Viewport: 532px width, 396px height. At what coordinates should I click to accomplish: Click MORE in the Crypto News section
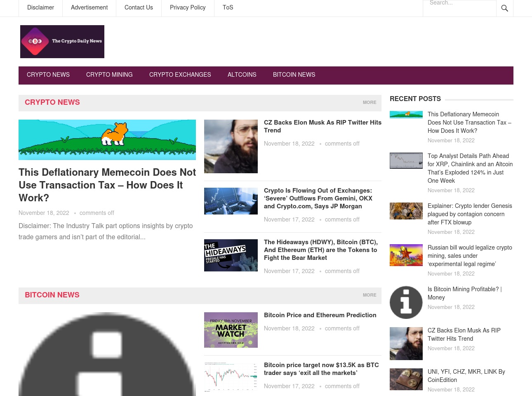[x=370, y=102]
